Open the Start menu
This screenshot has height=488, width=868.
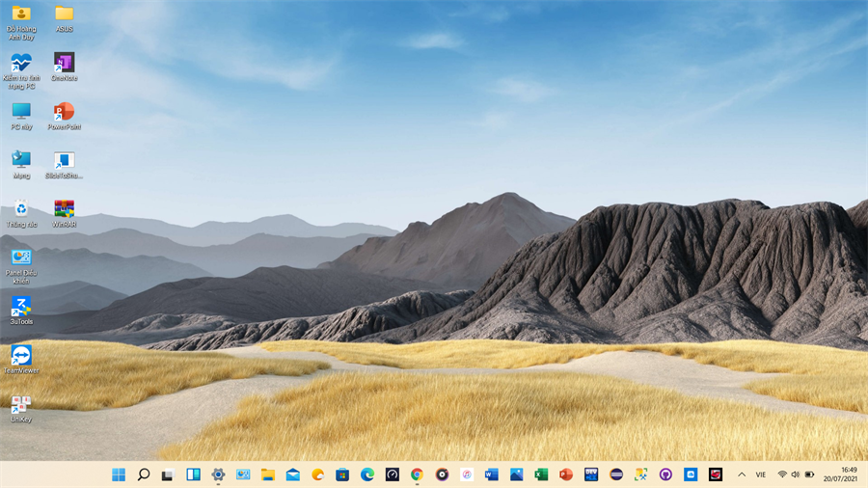[x=119, y=474]
